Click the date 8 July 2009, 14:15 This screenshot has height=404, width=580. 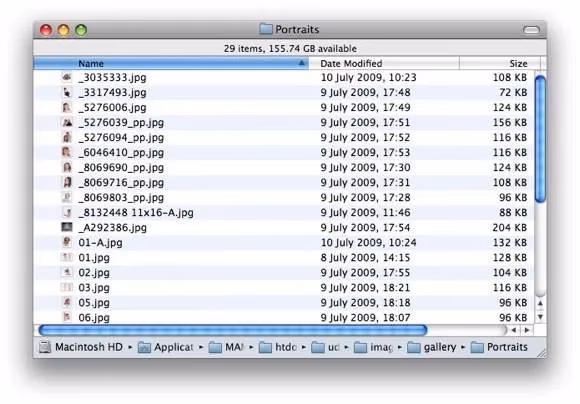365,257
